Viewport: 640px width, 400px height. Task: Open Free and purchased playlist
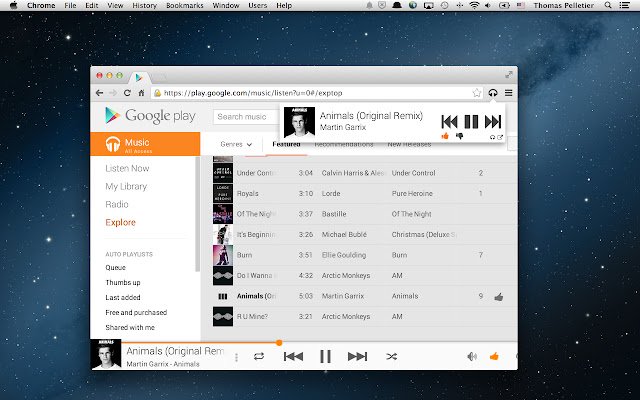click(x=136, y=312)
